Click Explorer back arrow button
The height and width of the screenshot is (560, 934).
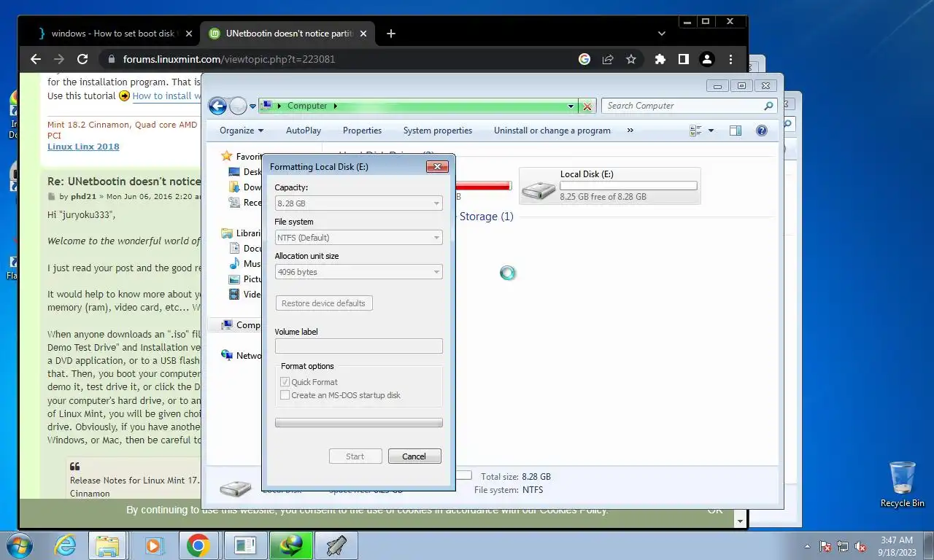(217, 106)
